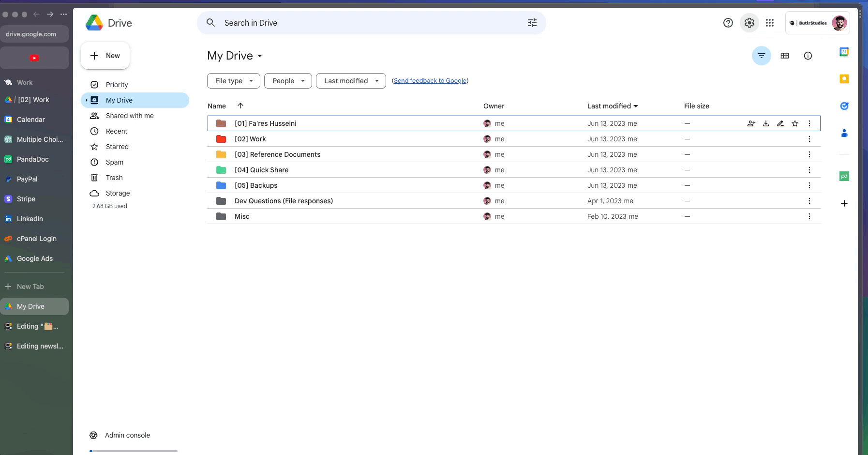868x455 pixels.
Task: Open the File type filter dropdown
Action: (x=234, y=81)
